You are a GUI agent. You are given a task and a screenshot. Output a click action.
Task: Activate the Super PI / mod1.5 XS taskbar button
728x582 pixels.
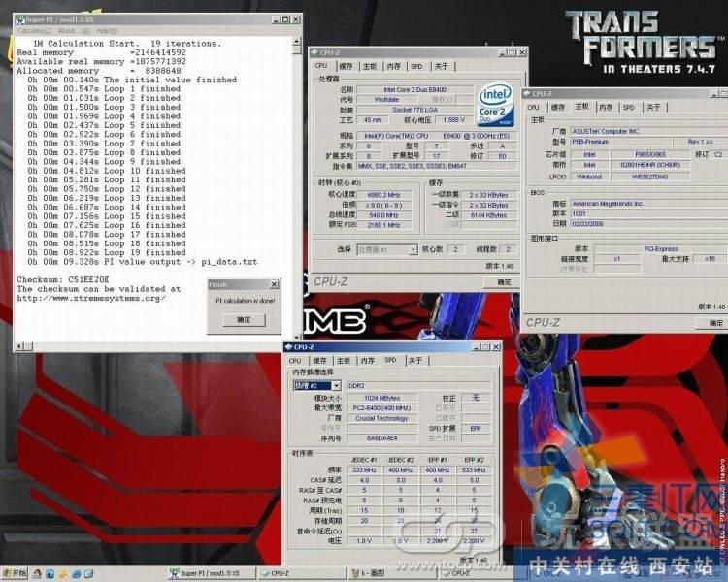[x=211, y=574]
